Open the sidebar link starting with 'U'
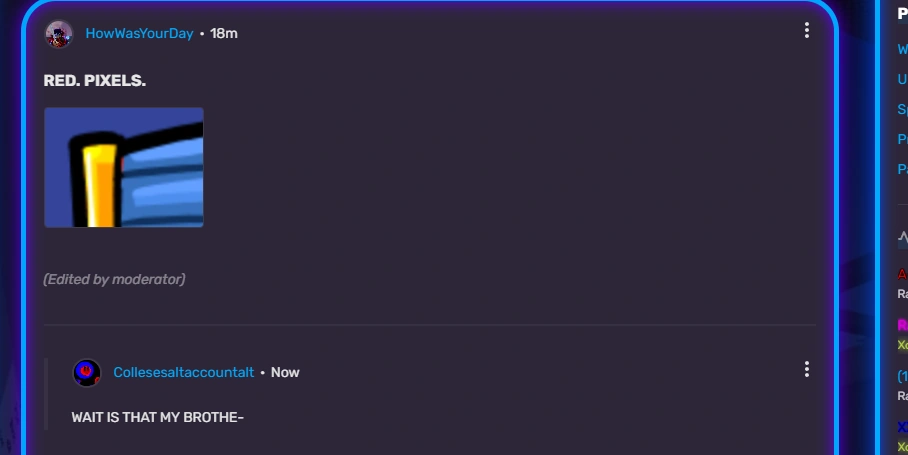908x455 pixels. click(x=902, y=79)
